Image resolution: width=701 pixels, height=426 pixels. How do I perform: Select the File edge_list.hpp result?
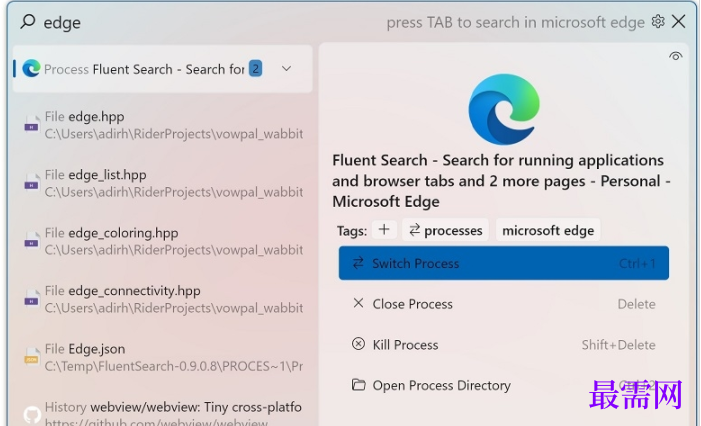pyautogui.click(x=163, y=183)
